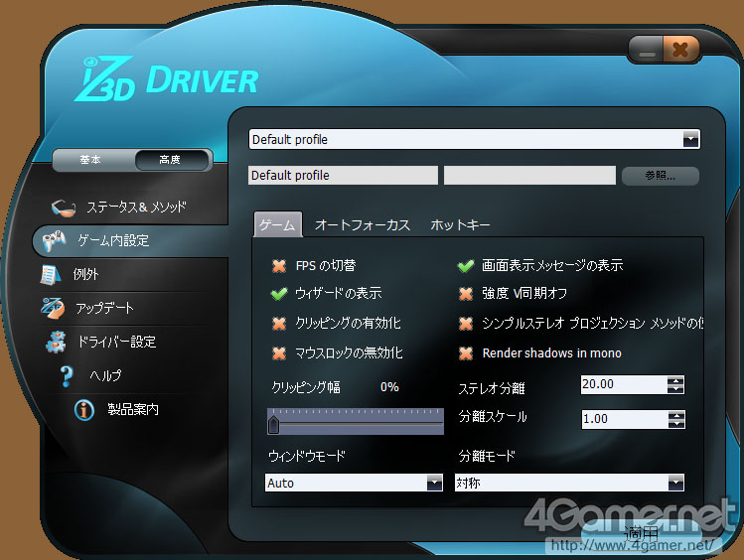The width and height of the screenshot is (744, 560).
Task: Toggle FPS の切替 option
Action: pos(279,266)
